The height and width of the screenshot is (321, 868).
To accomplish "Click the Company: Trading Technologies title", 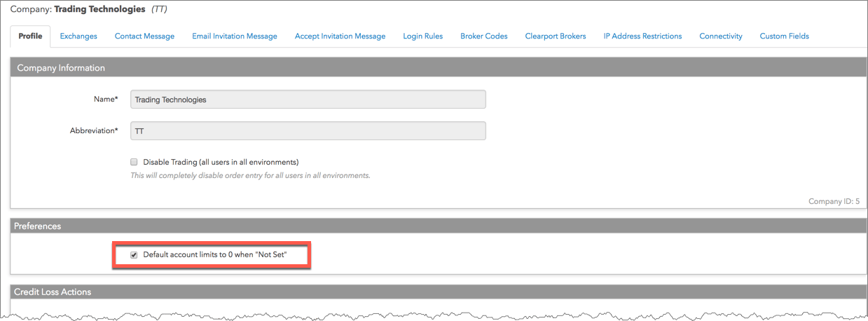I will point(89,9).
